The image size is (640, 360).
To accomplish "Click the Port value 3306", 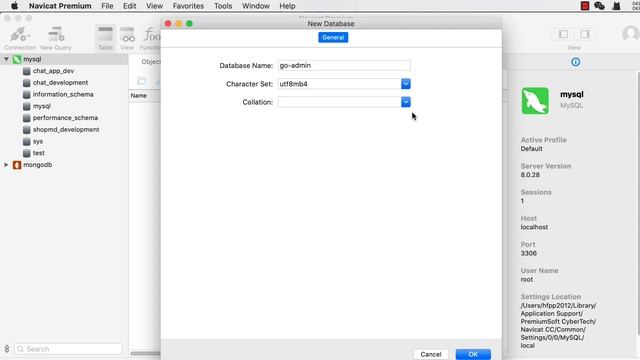I will pos(529,253).
